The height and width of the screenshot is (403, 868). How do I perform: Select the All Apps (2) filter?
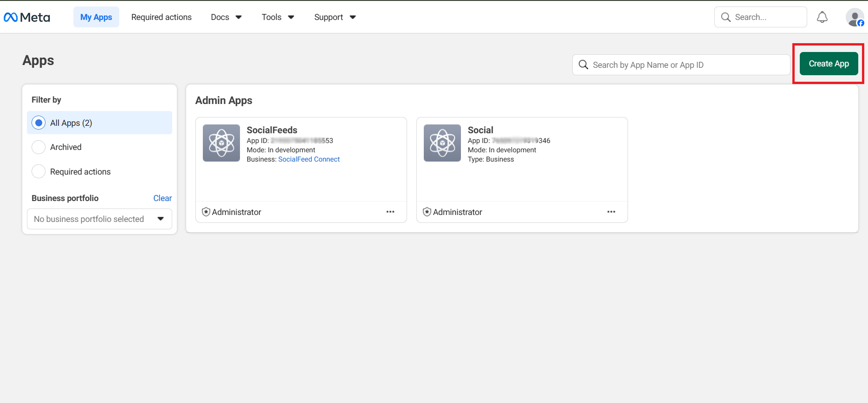[x=99, y=123]
